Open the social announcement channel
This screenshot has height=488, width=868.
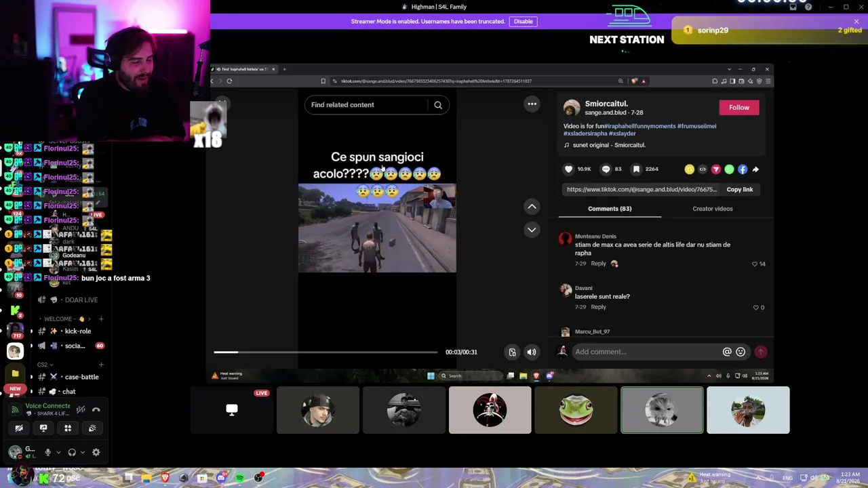(x=71, y=346)
